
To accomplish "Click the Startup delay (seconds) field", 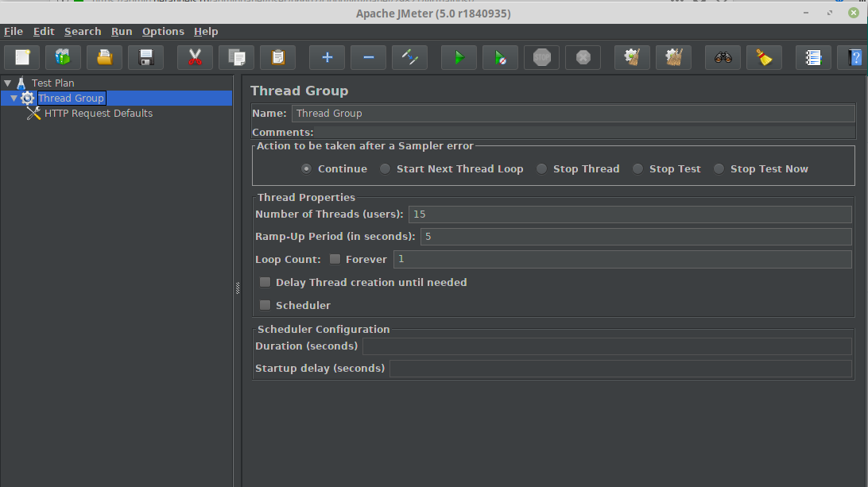I will (621, 368).
